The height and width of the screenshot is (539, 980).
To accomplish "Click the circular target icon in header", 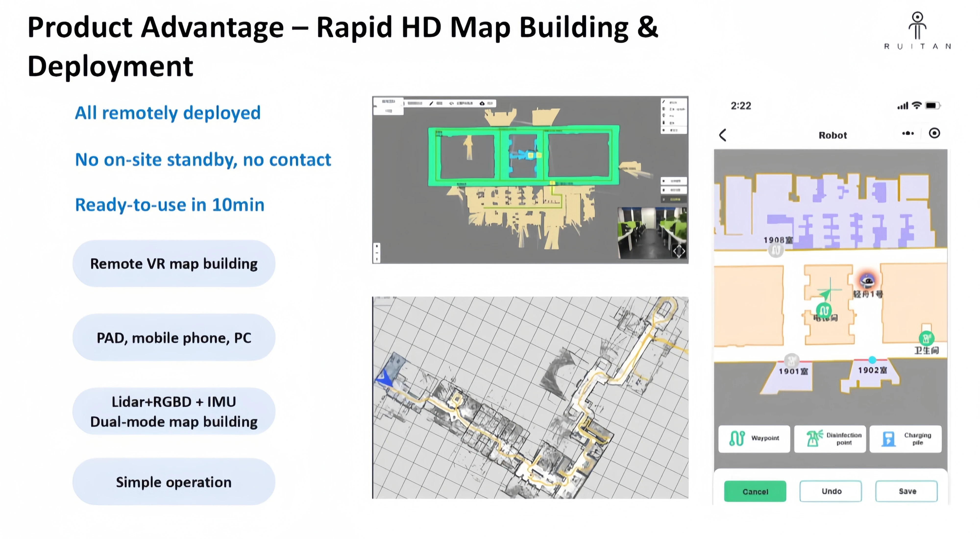I will coord(934,133).
